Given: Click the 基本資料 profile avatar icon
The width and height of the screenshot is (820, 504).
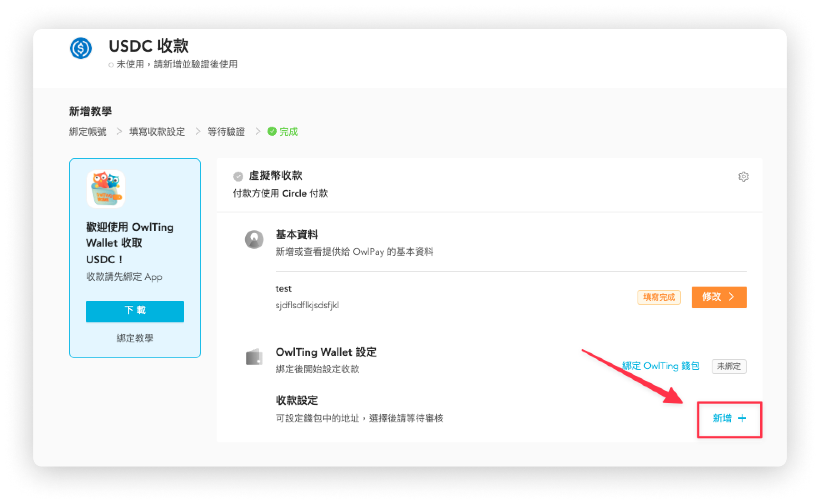Looking at the screenshot, I should [x=254, y=240].
